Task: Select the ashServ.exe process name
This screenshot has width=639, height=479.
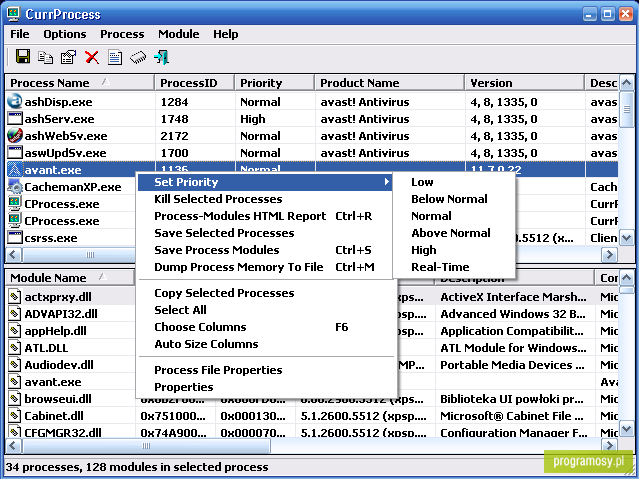Action: pyautogui.click(x=59, y=119)
